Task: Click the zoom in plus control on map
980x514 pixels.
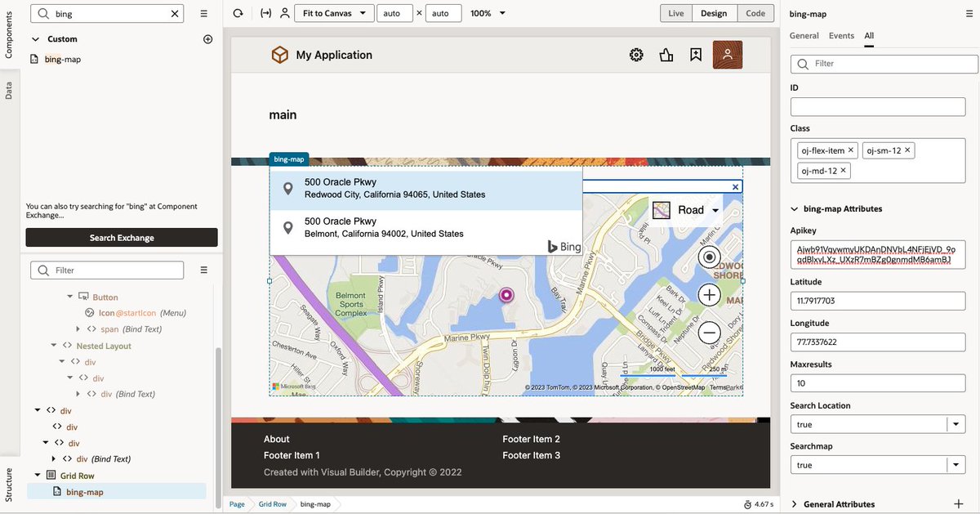Action: (709, 294)
